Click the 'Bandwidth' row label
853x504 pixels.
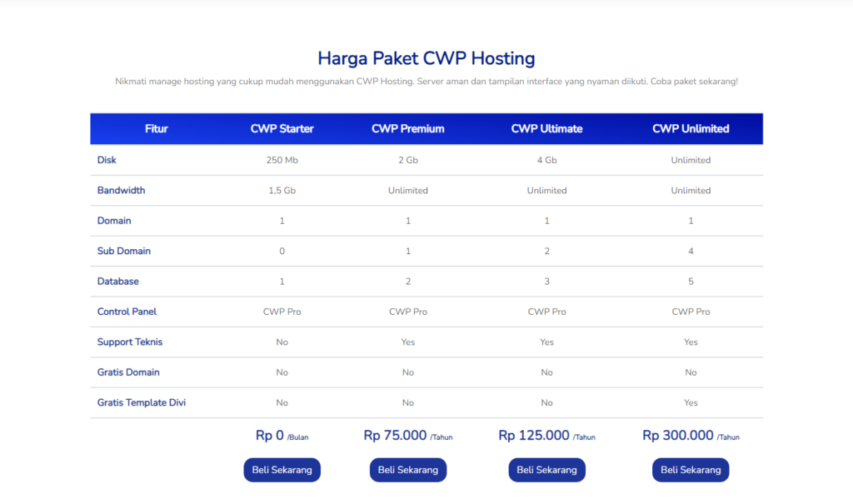pos(122,191)
